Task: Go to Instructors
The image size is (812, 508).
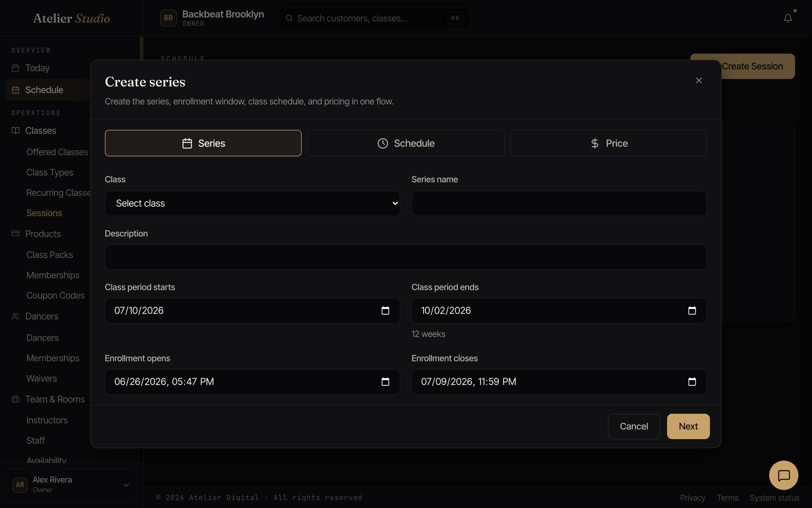Action: point(47,420)
